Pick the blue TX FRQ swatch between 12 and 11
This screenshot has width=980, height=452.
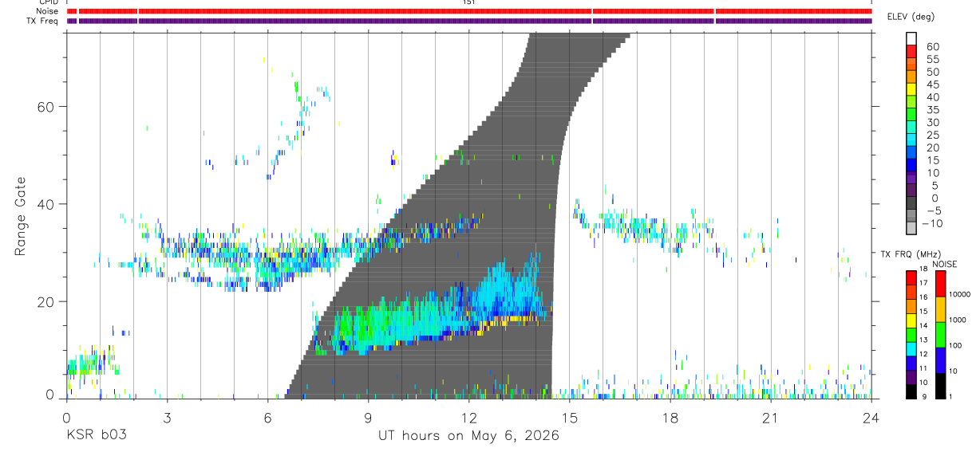pyautogui.click(x=911, y=363)
